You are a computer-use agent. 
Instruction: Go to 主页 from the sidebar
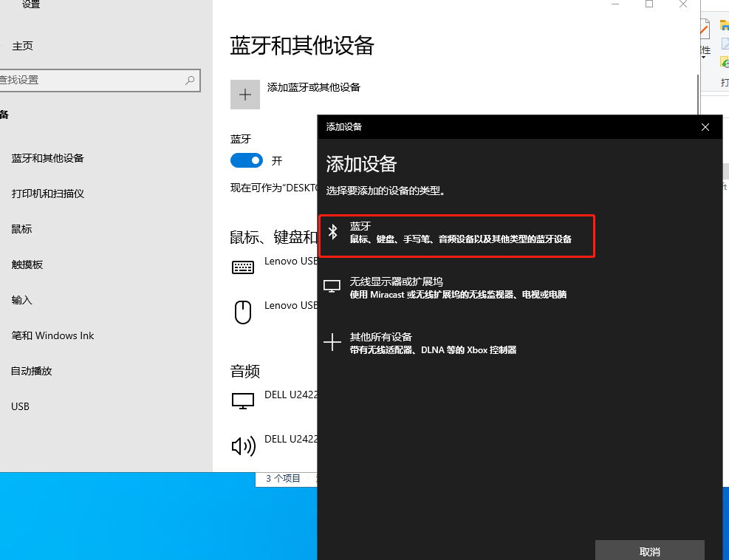point(22,45)
